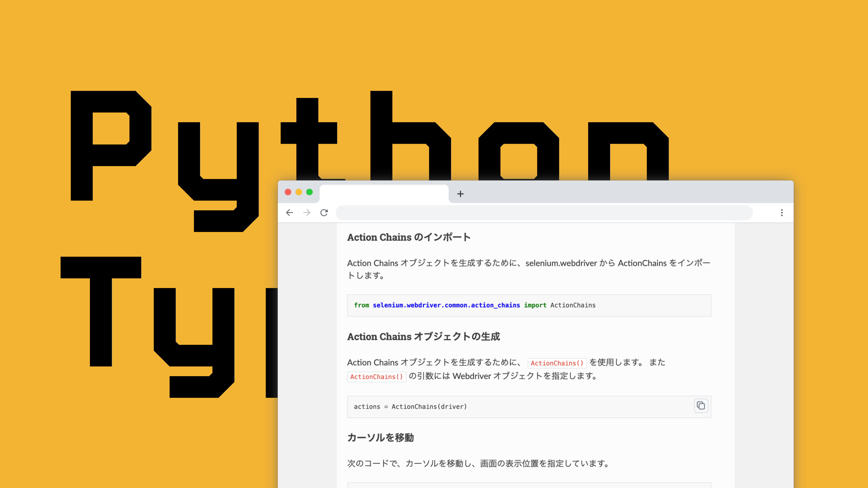Image resolution: width=868 pixels, height=488 pixels.
Task: Open the three-dot browser menu
Action: [x=782, y=213]
